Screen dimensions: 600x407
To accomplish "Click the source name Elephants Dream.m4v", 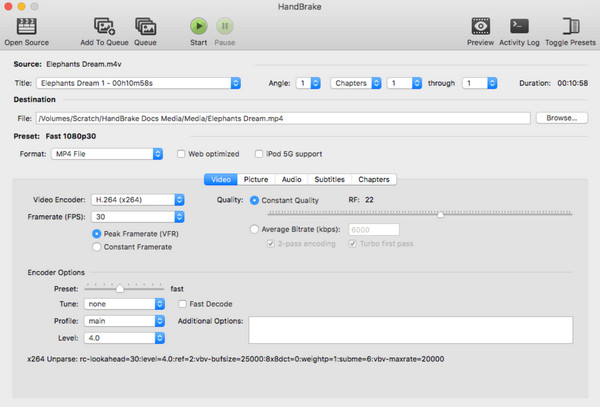I will click(84, 64).
